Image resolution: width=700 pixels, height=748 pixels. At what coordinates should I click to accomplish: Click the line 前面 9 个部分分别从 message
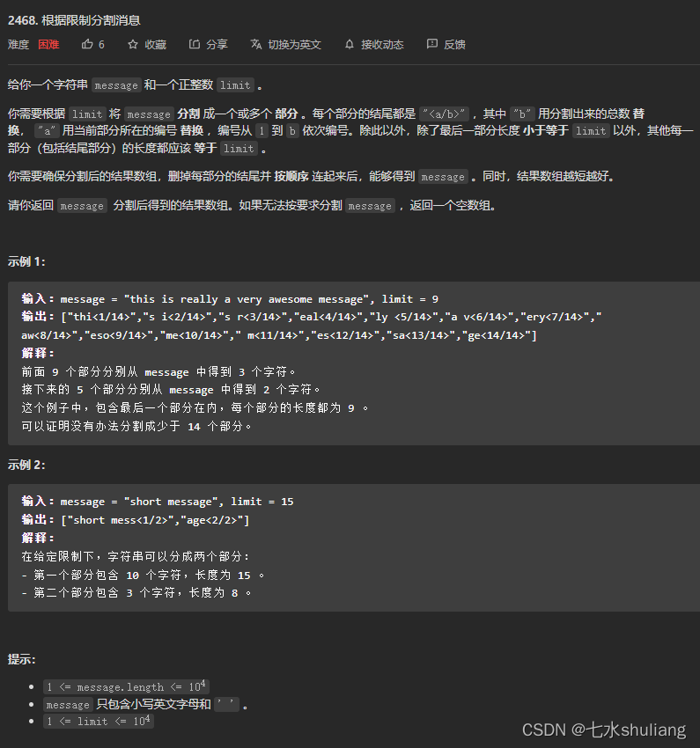point(158,372)
